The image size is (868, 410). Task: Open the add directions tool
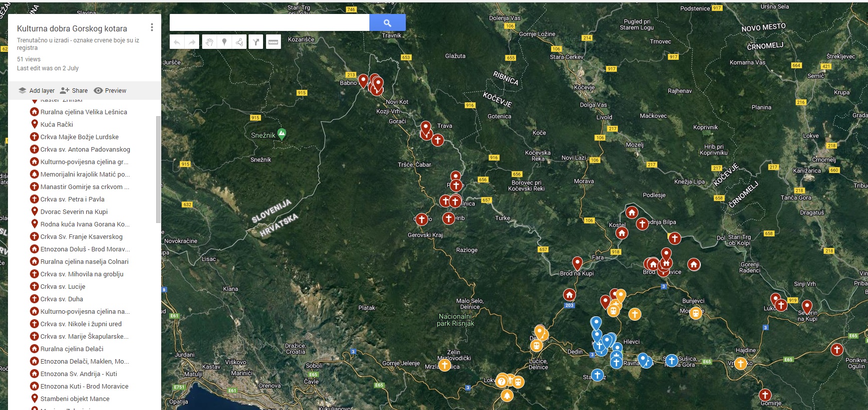point(256,42)
